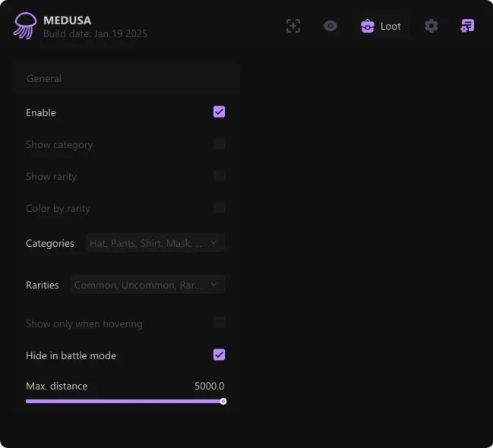Click the purple Loot briefcase icon

pyautogui.click(x=368, y=26)
